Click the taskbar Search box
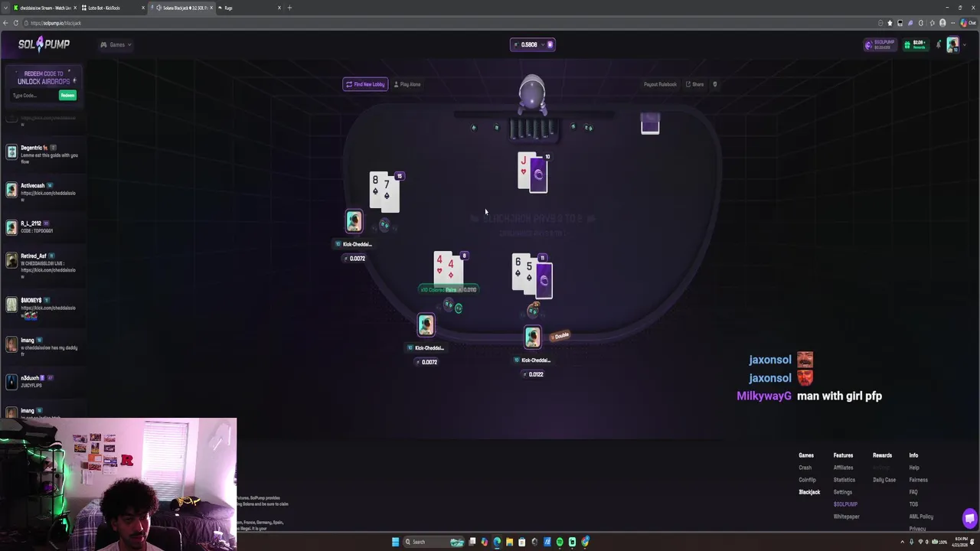980x551 pixels. (x=434, y=542)
